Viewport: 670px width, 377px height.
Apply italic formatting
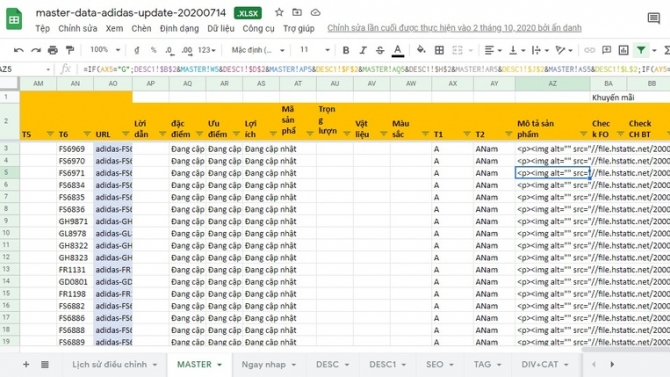[x=363, y=50]
